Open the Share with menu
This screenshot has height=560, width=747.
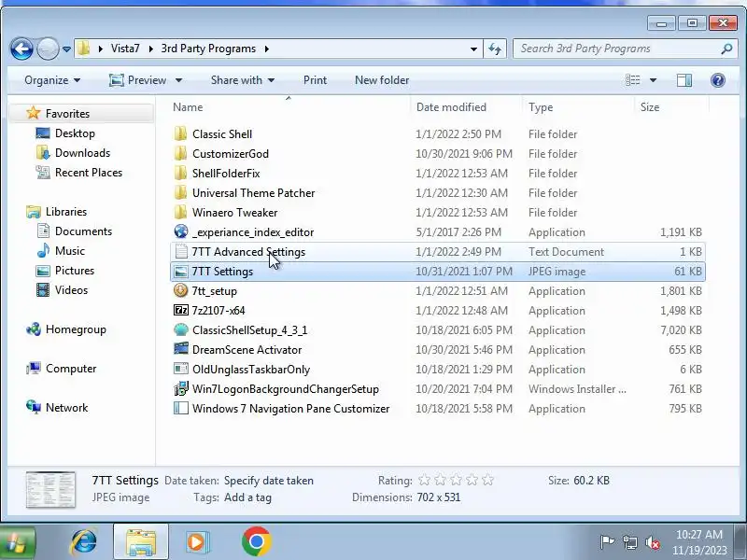coord(243,80)
